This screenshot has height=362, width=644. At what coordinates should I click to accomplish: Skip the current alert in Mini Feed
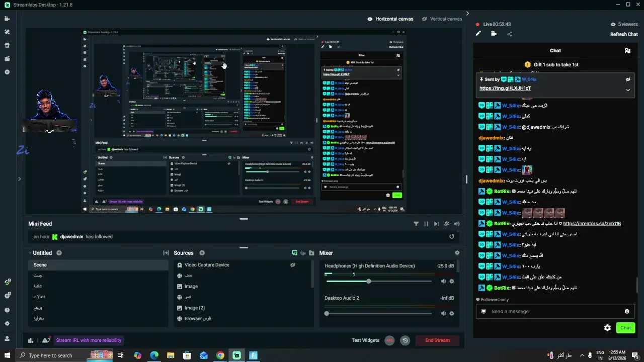click(x=436, y=224)
